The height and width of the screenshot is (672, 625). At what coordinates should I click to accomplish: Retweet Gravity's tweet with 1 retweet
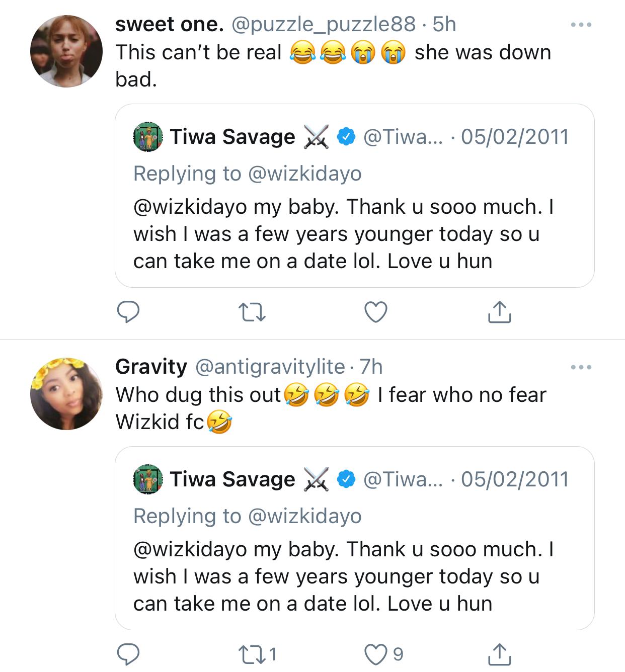(x=253, y=654)
